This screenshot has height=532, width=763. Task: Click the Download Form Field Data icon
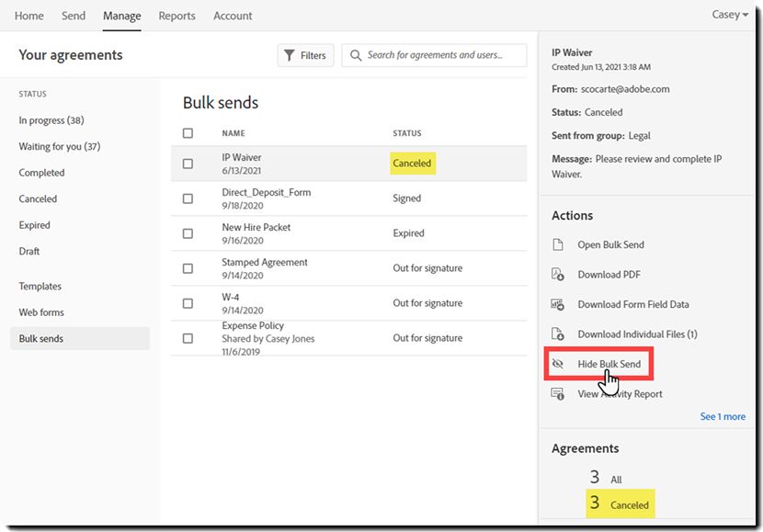(x=557, y=304)
